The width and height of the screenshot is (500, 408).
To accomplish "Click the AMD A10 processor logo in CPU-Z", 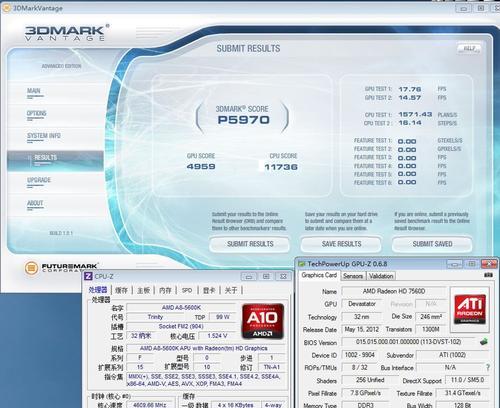I will (263, 321).
